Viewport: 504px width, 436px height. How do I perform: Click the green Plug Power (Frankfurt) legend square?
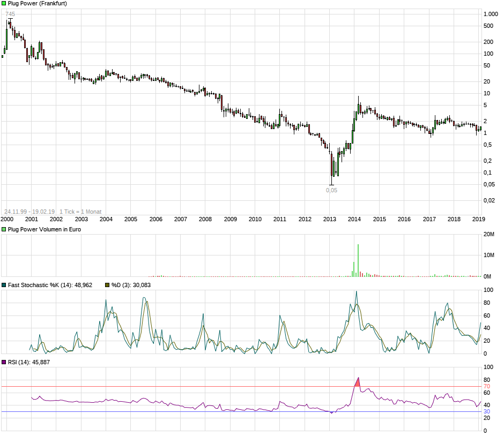pos(4,4)
